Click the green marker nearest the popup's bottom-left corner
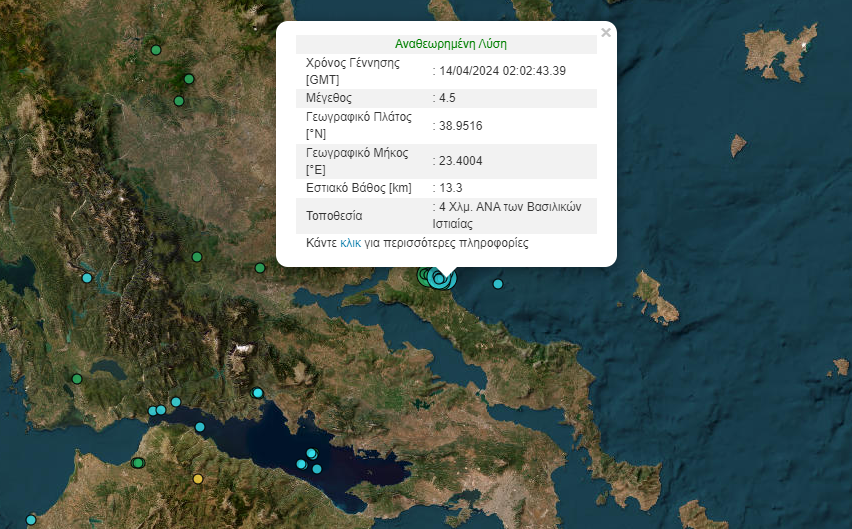 [259, 268]
